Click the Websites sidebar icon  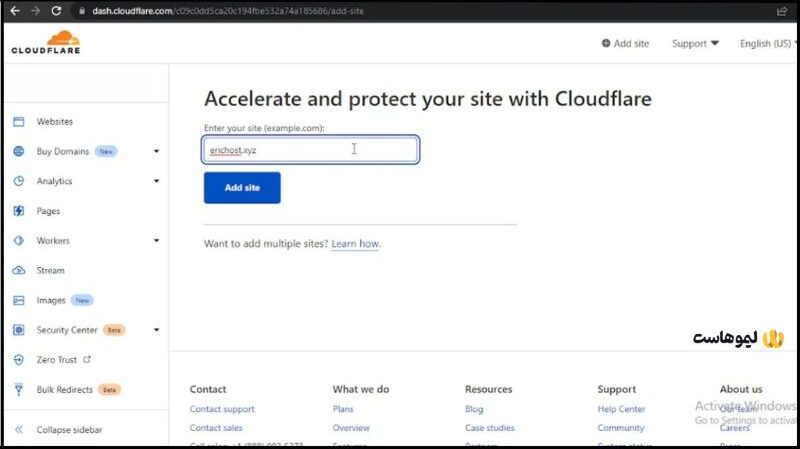point(19,121)
